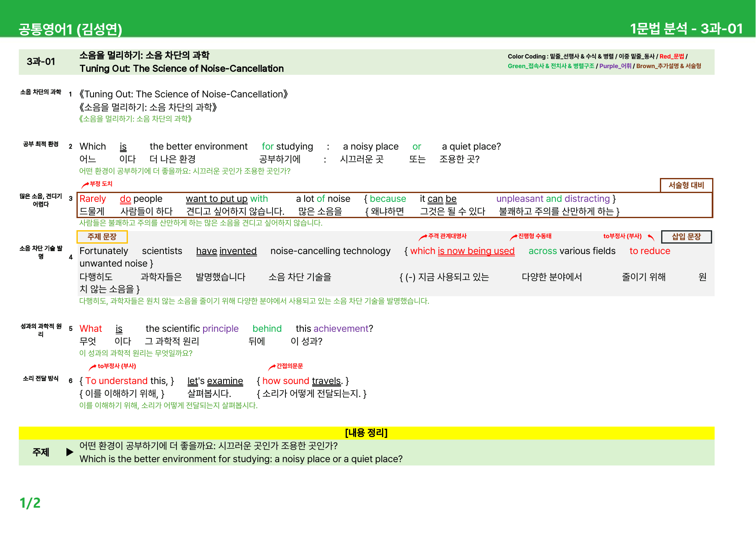Click the header text 1문법 분석 - 3과-01
Image resolution: width=756 pixels, height=534 pixels.
(686, 28)
